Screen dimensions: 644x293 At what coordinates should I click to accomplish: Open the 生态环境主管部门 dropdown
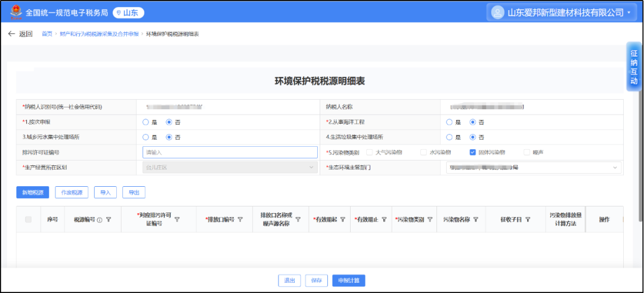[x=534, y=167]
